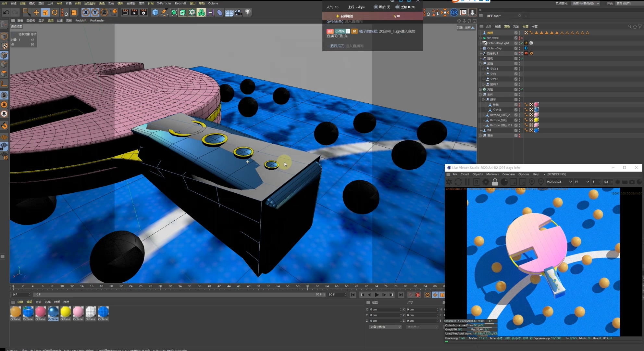Click the render region icon in Live Viewer

[513, 182]
